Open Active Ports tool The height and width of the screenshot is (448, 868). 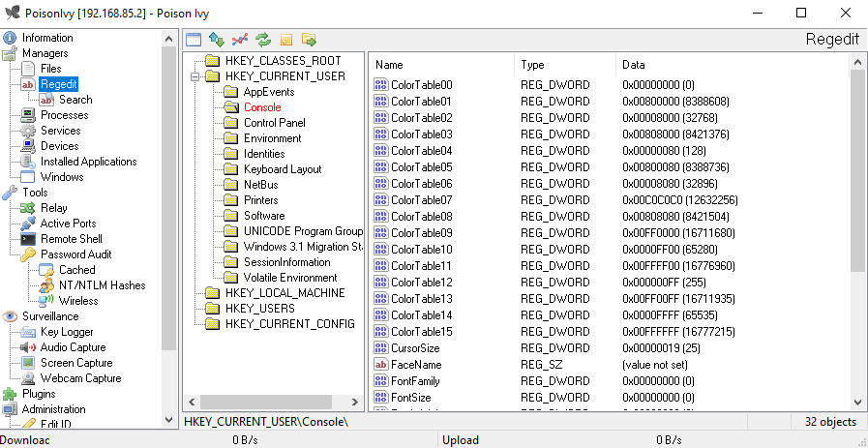pyautogui.click(x=68, y=224)
